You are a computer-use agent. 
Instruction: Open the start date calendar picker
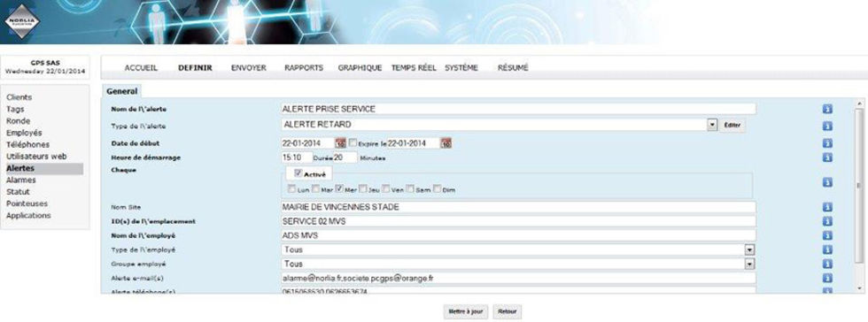coord(341,143)
